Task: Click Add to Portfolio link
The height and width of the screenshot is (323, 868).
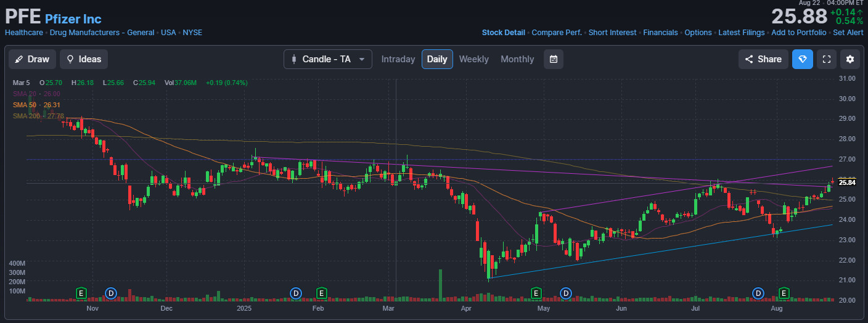Action: click(x=798, y=33)
